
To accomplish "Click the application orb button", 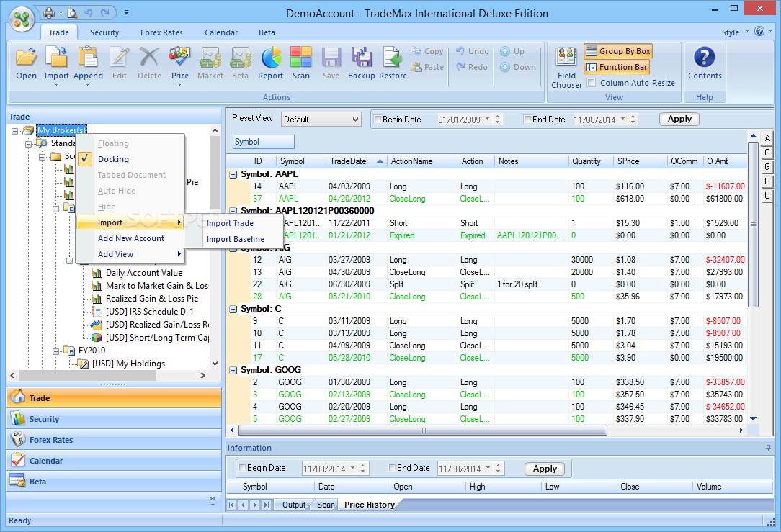I will (x=22, y=19).
